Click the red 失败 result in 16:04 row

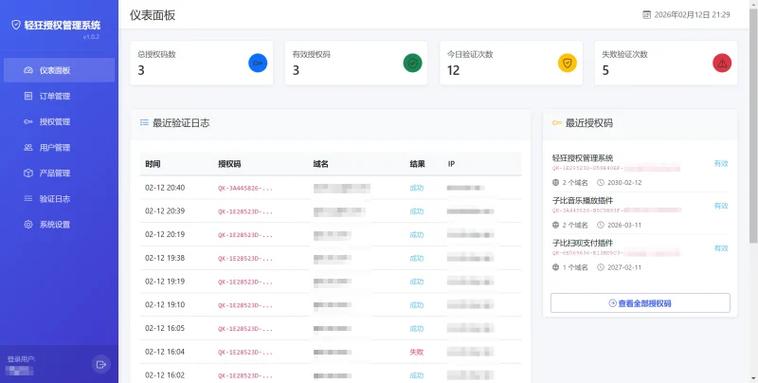point(416,352)
